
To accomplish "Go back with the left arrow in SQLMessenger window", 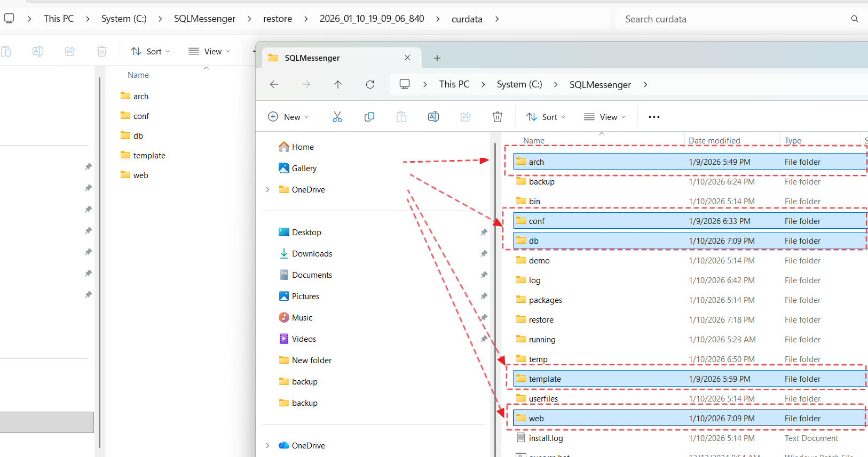I will pyautogui.click(x=274, y=84).
